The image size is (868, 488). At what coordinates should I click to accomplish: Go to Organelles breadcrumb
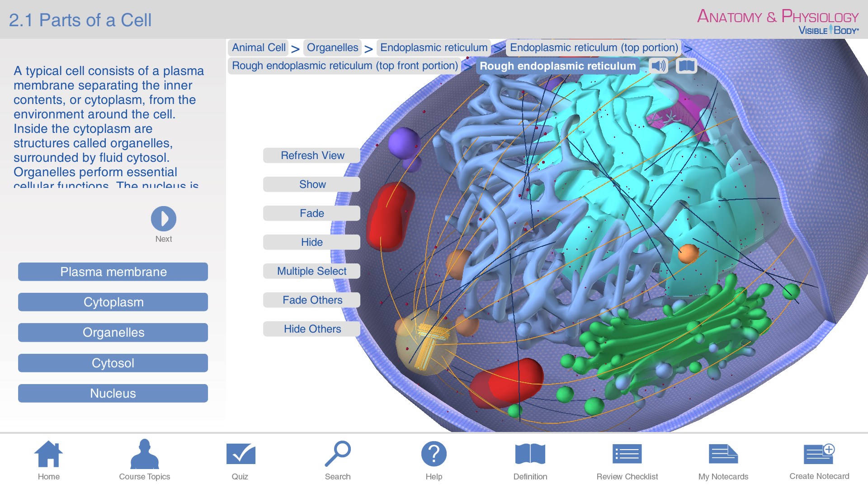click(x=332, y=47)
